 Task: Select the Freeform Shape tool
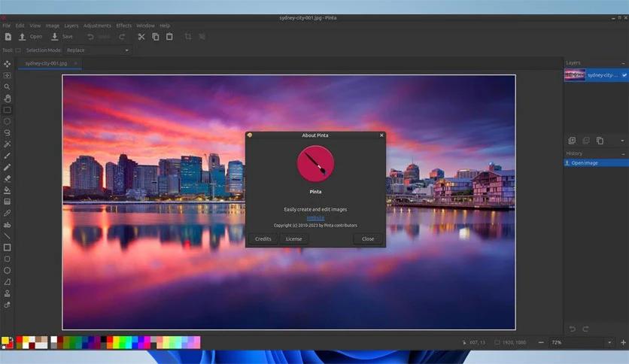point(8,282)
